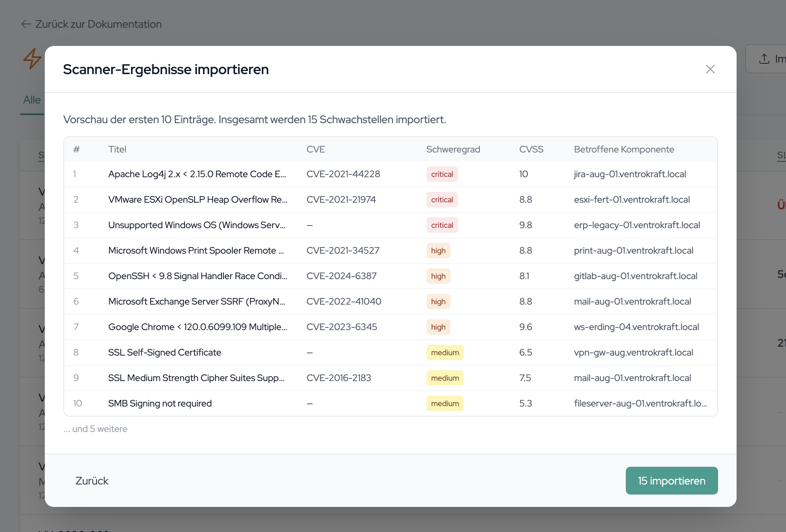Image resolution: width=786 pixels, height=532 pixels.
Task: Select OpenSSH < 9.8 Signal Handler row
Action: pos(391,276)
